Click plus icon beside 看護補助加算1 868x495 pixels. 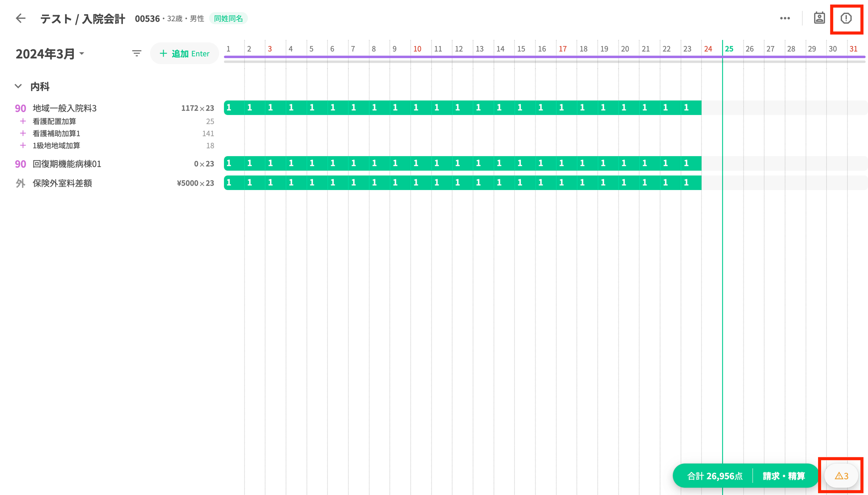[x=23, y=134]
